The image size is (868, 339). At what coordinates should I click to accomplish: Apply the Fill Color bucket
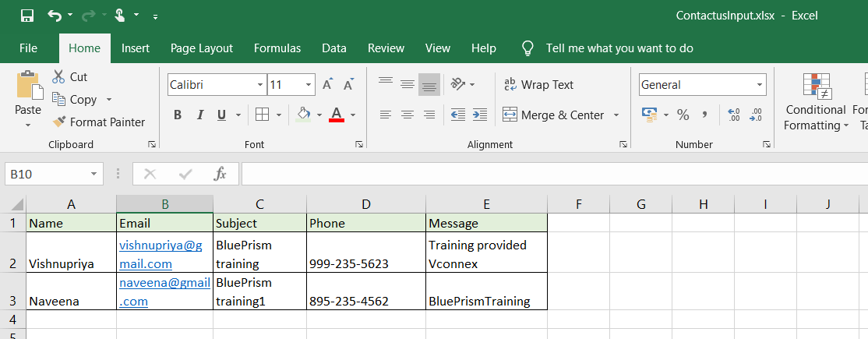[303, 115]
